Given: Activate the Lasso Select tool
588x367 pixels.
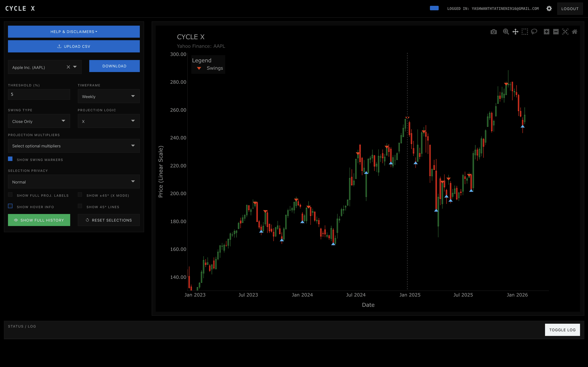Looking at the screenshot, I should [534, 32].
